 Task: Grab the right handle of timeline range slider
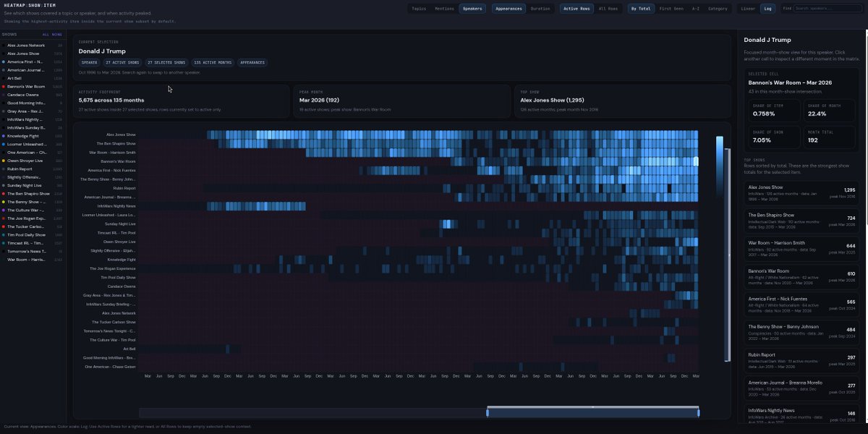pyautogui.click(x=699, y=412)
